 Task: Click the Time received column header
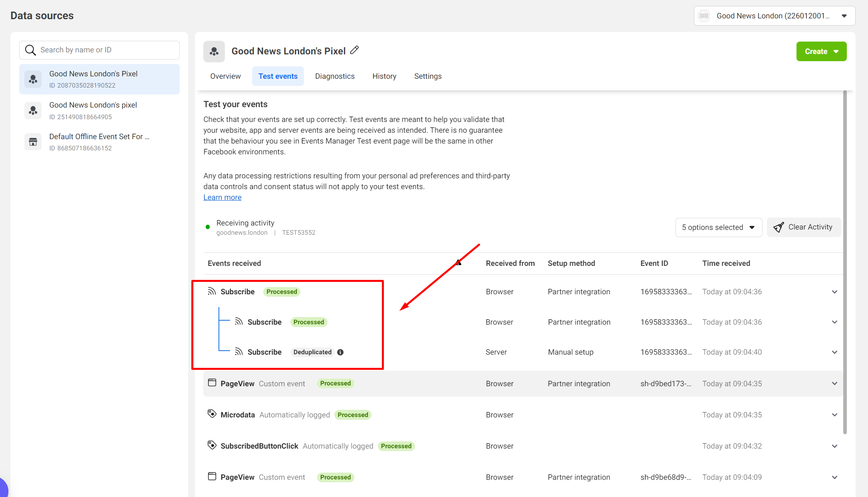[726, 263]
